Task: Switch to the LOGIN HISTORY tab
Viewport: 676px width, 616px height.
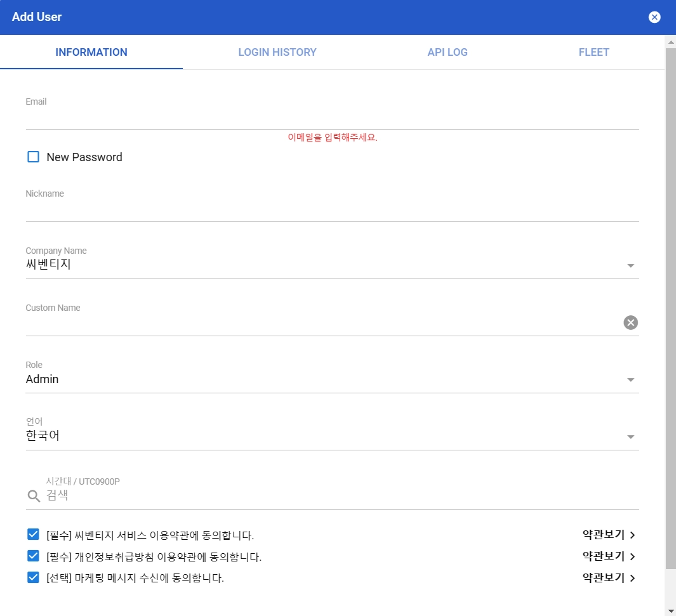Action: 277,52
